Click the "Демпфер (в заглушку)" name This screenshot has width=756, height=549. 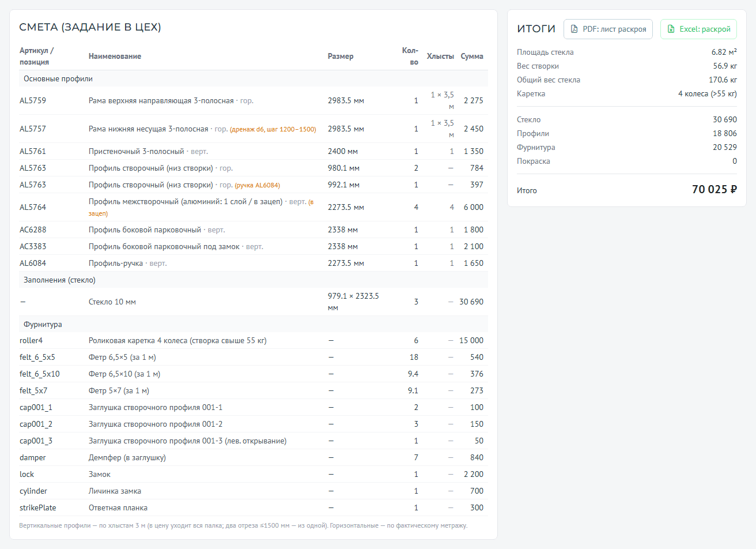click(x=127, y=457)
